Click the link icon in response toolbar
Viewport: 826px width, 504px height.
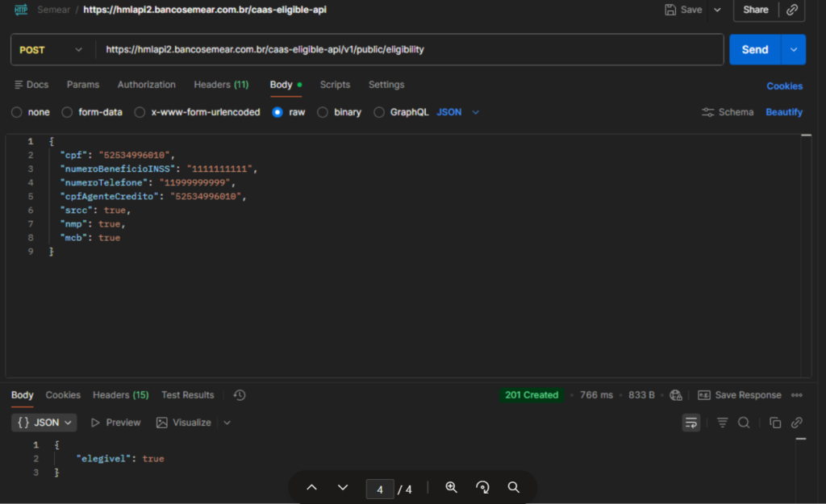[x=797, y=423]
